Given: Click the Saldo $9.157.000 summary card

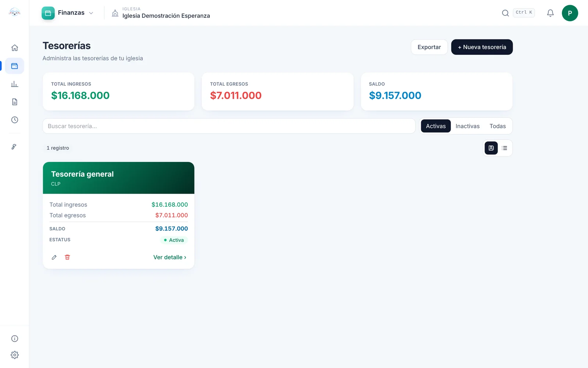Looking at the screenshot, I should click(437, 92).
